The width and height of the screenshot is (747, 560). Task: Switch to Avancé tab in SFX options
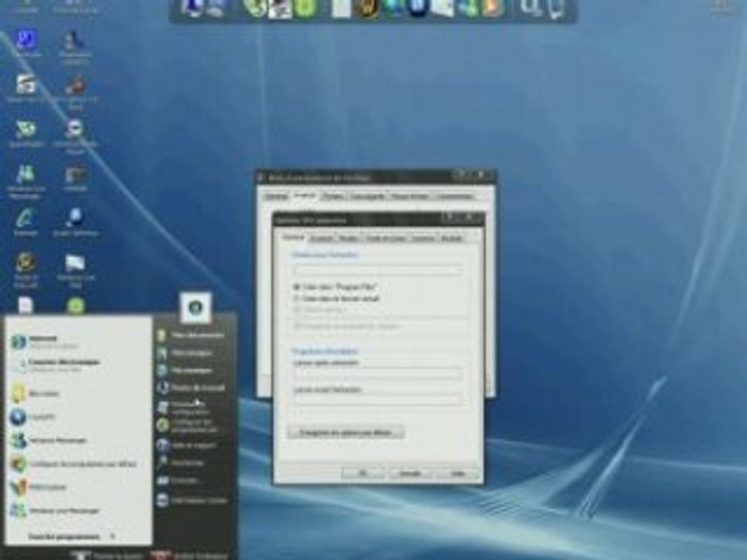[x=321, y=238]
